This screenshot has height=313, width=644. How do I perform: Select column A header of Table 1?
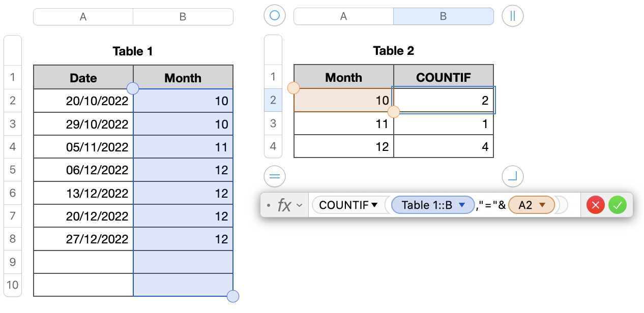[83, 17]
